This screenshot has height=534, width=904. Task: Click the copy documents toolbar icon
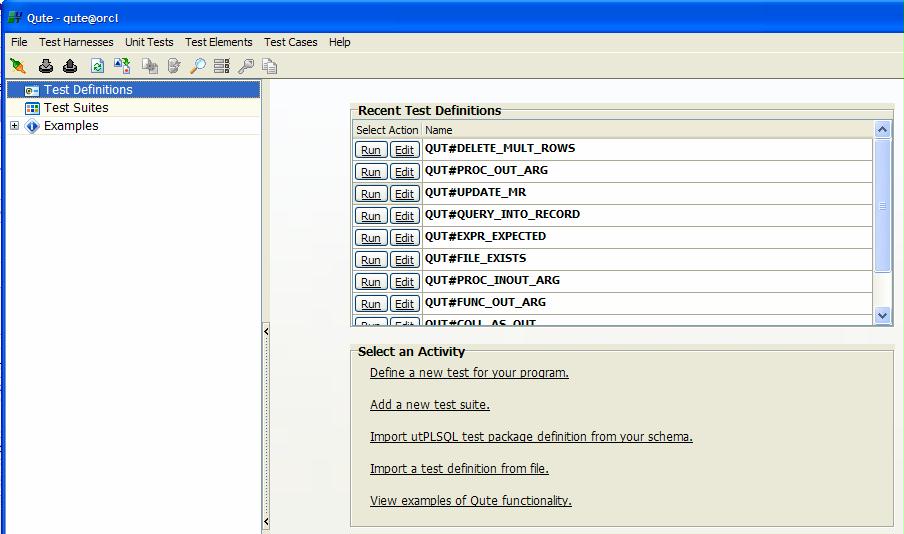pyautogui.click(x=270, y=66)
